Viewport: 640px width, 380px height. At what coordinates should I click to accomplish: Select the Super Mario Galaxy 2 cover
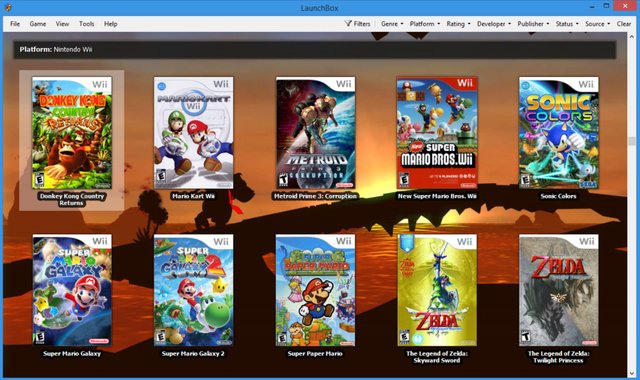point(193,290)
